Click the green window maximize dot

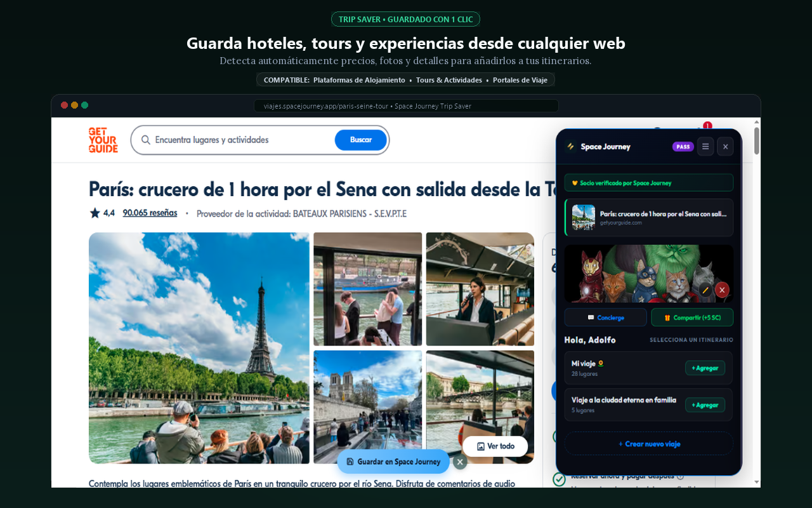tap(84, 105)
